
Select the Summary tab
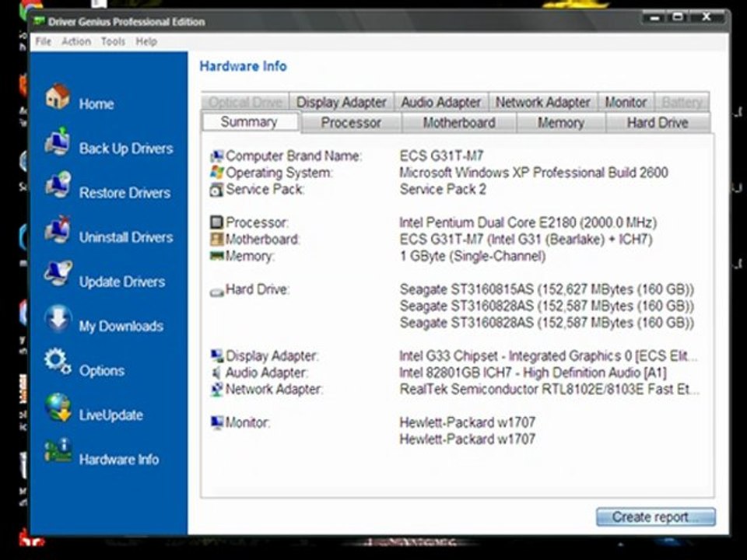(250, 122)
